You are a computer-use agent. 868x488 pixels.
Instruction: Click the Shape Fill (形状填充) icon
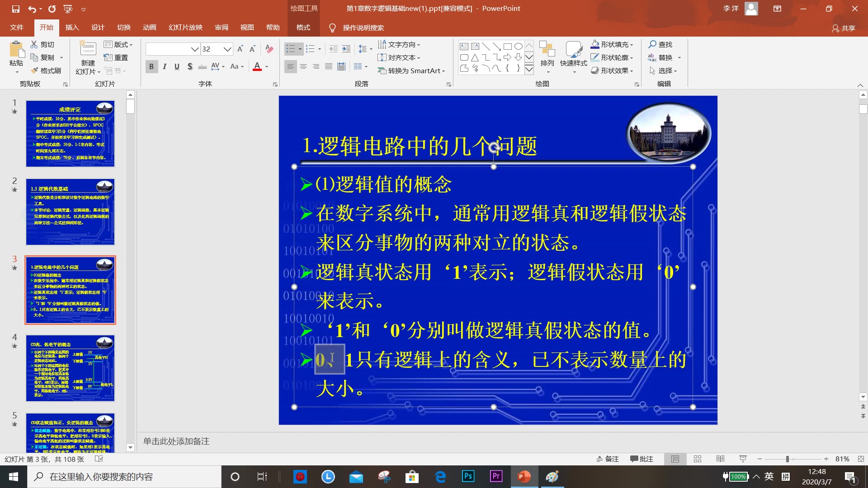point(594,44)
